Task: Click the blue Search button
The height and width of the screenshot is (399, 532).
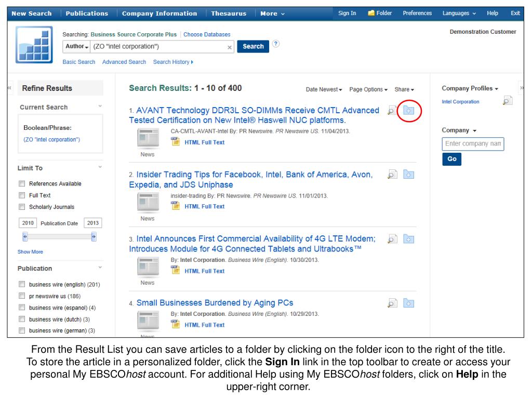Action: [253, 46]
